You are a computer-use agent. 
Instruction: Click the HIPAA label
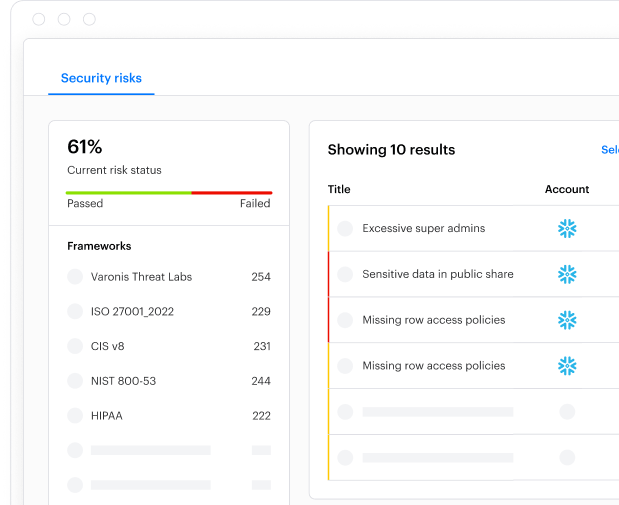107,416
